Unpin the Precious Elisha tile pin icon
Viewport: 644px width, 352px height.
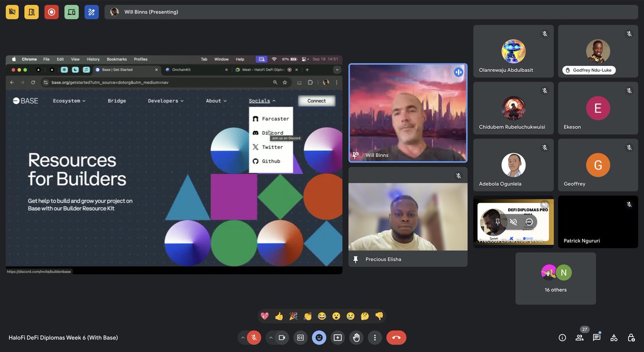pyautogui.click(x=355, y=259)
